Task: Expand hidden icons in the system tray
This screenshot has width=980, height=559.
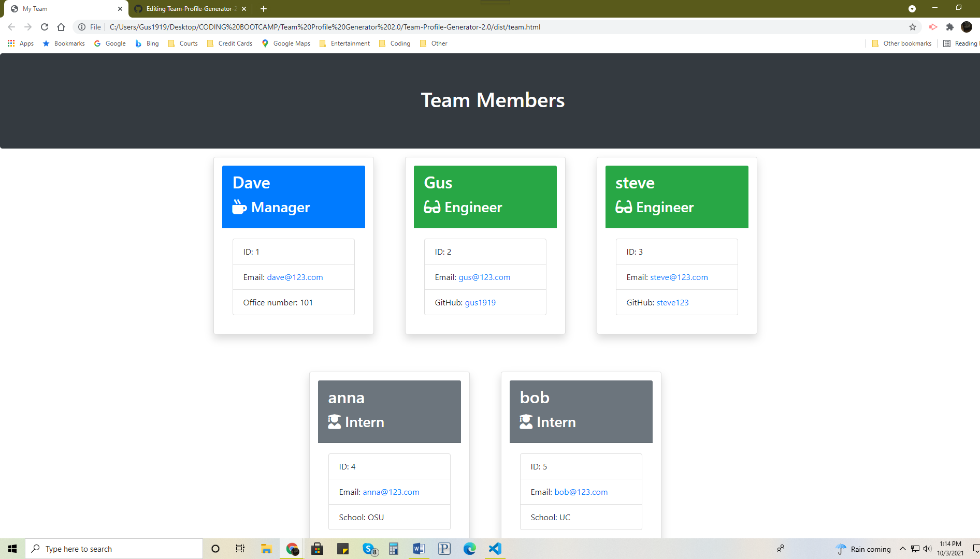Action: pos(902,549)
